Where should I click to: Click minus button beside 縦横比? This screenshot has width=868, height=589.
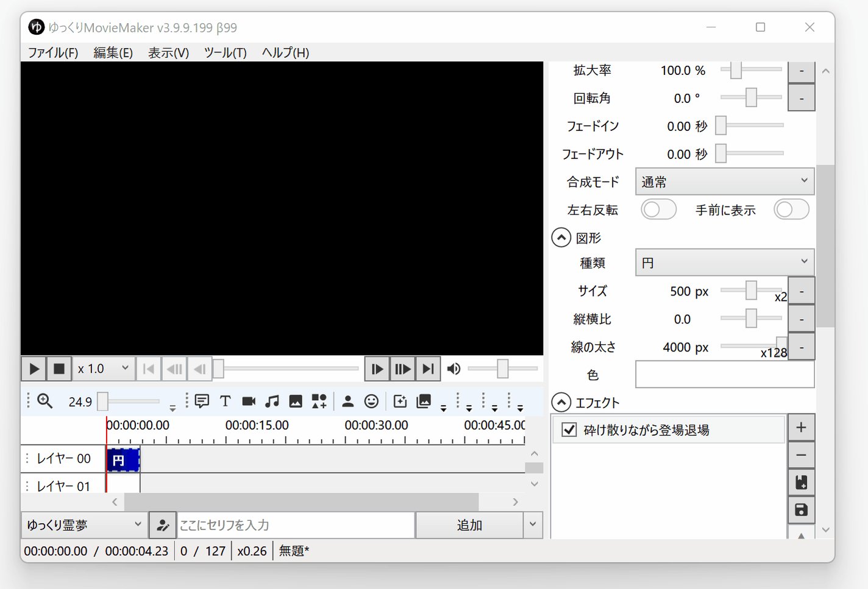pyautogui.click(x=801, y=319)
